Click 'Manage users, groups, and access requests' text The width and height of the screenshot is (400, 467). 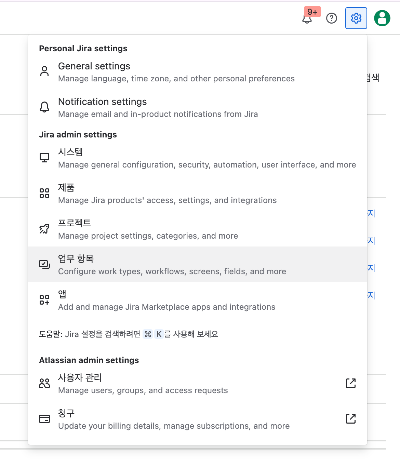(x=143, y=390)
